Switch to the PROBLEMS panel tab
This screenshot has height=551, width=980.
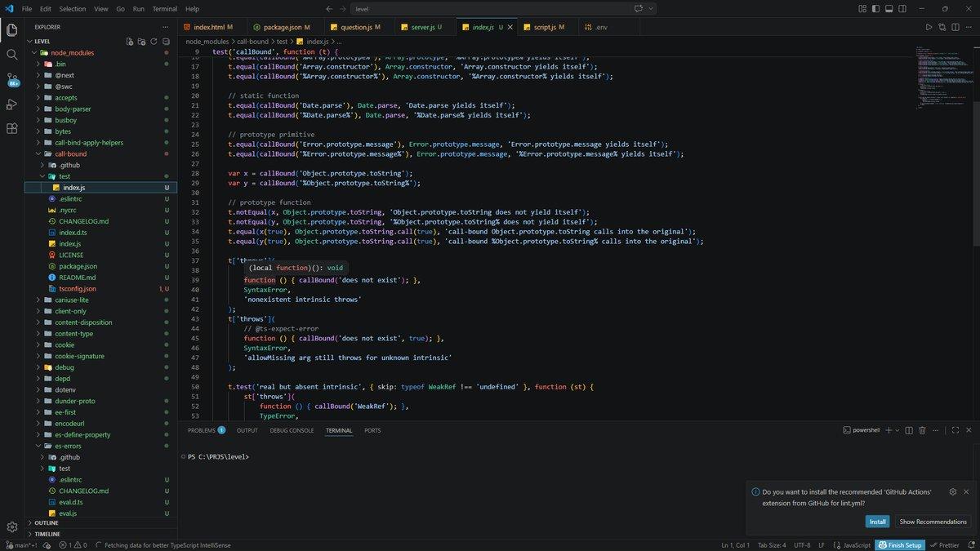[x=206, y=430]
